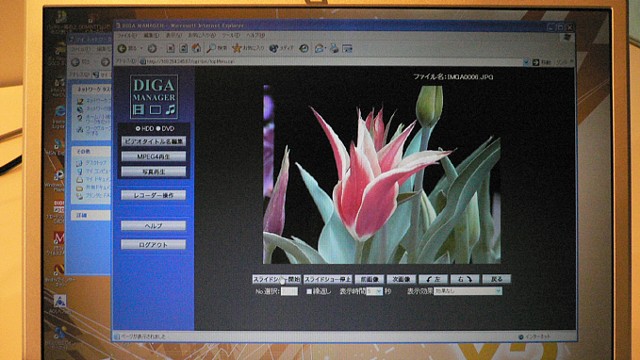This screenshot has height=360, width=640.
Task: Select the DVD radio button
Action: [x=158, y=129]
